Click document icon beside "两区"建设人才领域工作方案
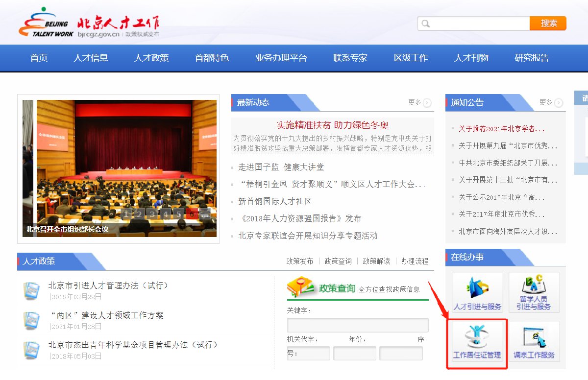 (32, 320)
